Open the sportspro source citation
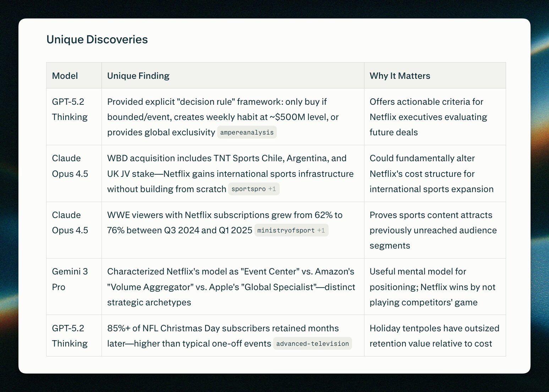Viewport: 549px width, 392px height. 248,189
